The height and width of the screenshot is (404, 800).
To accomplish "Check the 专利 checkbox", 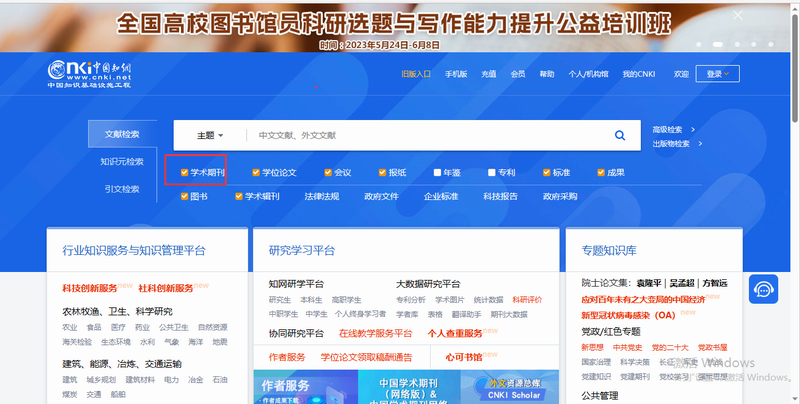I will click(x=492, y=172).
